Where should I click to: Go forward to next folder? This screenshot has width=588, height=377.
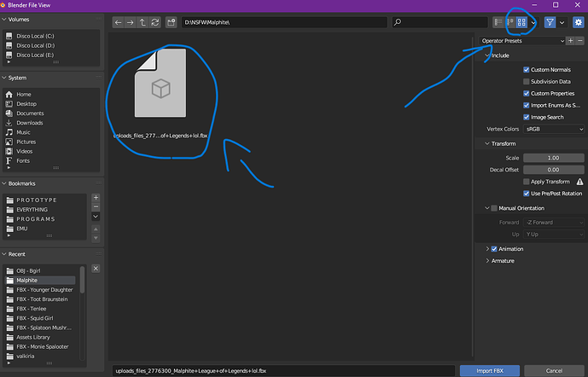click(130, 22)
